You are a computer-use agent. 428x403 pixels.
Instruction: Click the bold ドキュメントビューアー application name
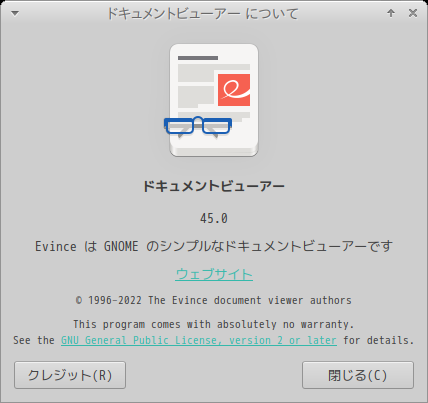click(x=214, y=186)
